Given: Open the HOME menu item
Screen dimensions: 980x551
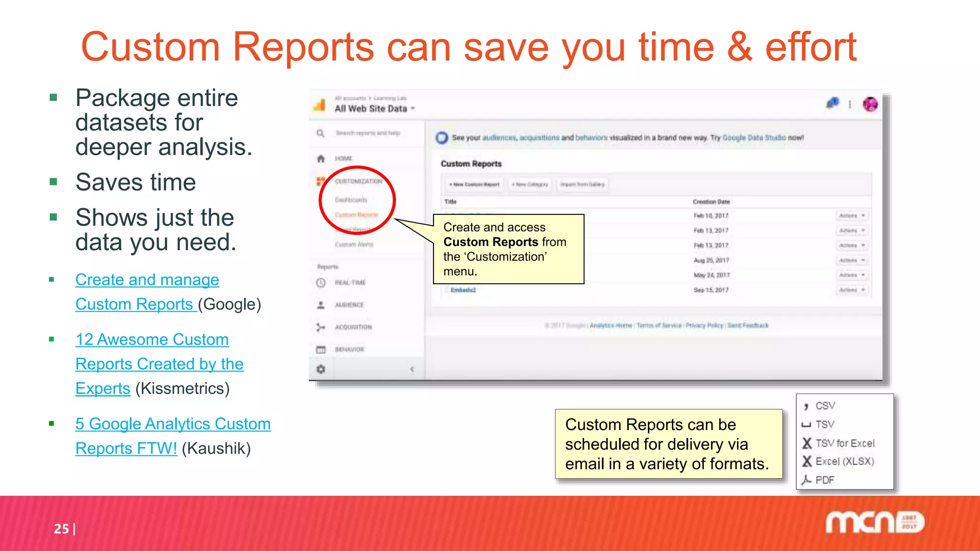Looking at the screenshot, I should coord(344,158).
